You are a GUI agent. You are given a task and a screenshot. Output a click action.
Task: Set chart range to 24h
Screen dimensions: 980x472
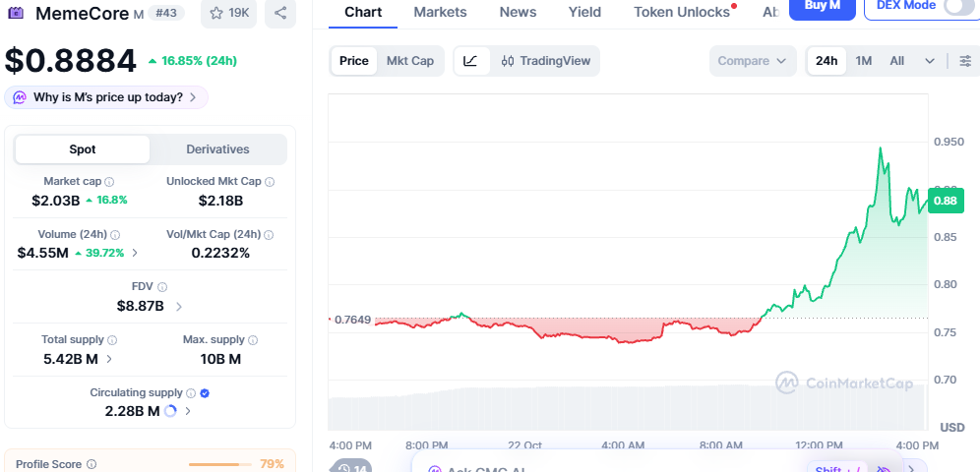pos(827,61)
